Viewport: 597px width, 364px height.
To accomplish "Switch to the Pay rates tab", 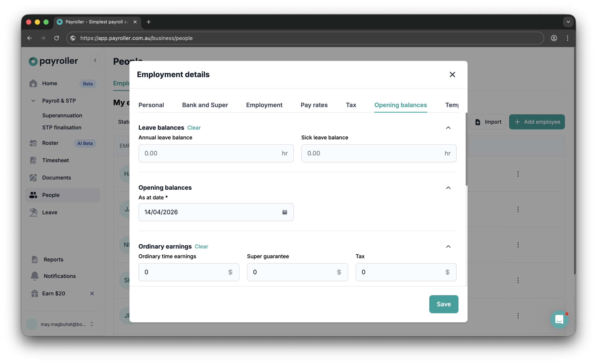I will [314, 105].
